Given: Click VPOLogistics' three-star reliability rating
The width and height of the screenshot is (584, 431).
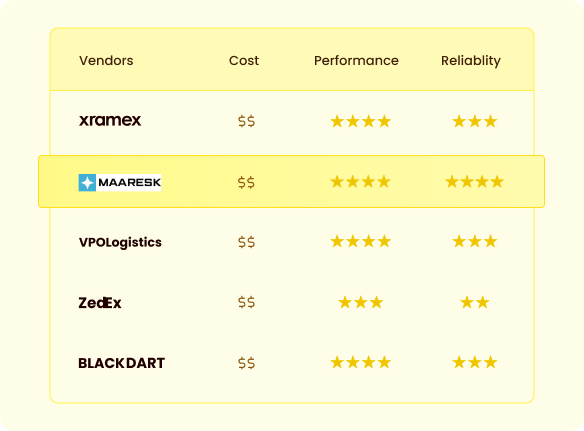Looking at the screenshot, I should coord(474,241).
